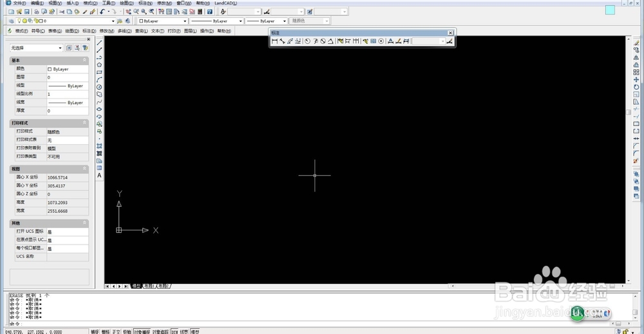This screenshot has width=644, height=334.
Task: Select the Line tool in draw toolbar
Action: click(x=99, y=42)
